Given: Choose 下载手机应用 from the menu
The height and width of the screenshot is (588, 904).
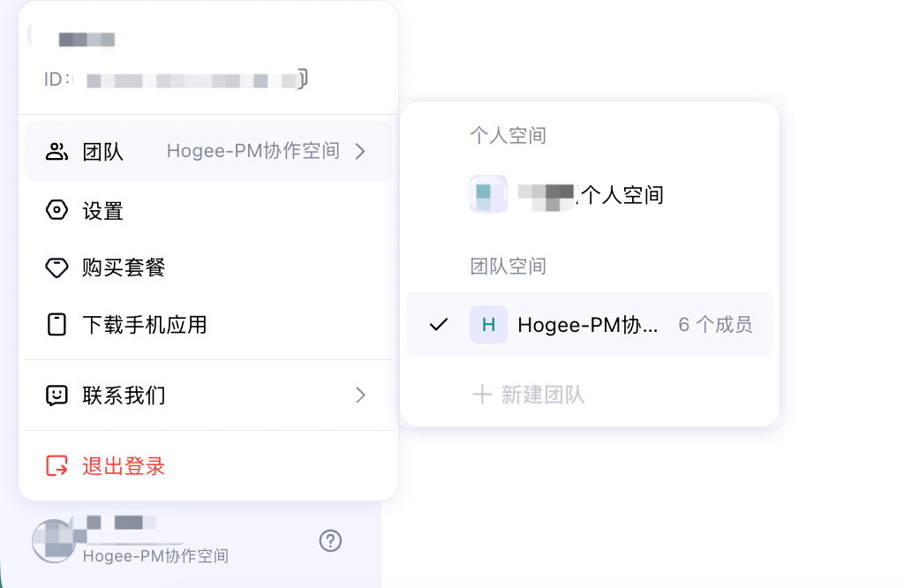Looking at the screenshot, I should click(208, 325).
